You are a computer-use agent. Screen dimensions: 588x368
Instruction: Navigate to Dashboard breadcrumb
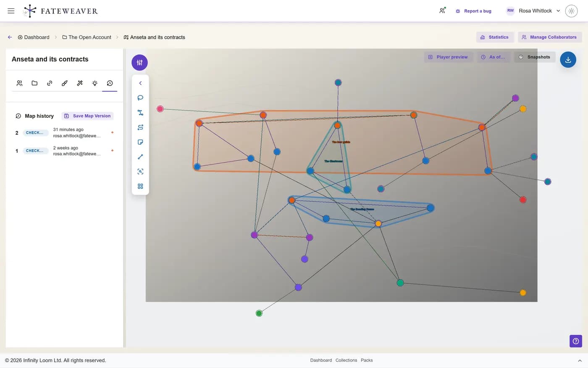pos(34,37)
